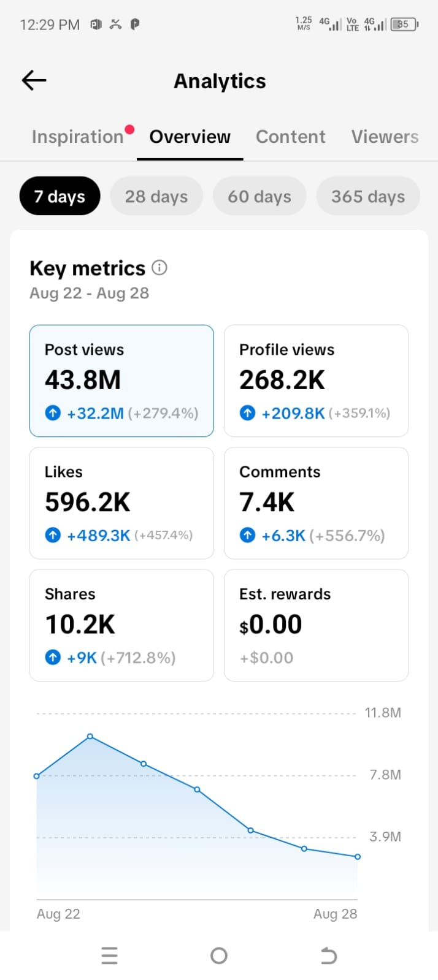The width and height of the screenshot is (438, 980).
Task: Open the Viewers tab
Action: click(x=385, y=137)
